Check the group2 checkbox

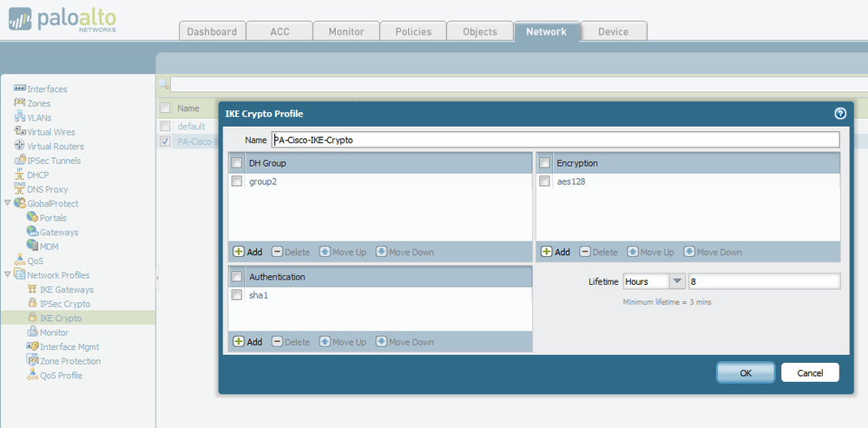[x=237, y=182]
